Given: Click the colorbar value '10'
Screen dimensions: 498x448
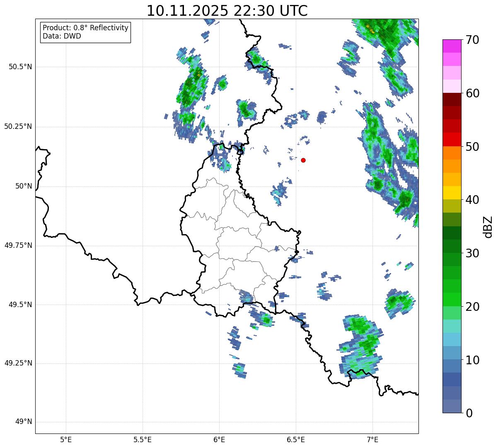Looking at the screenshot, I should point(472,360).
